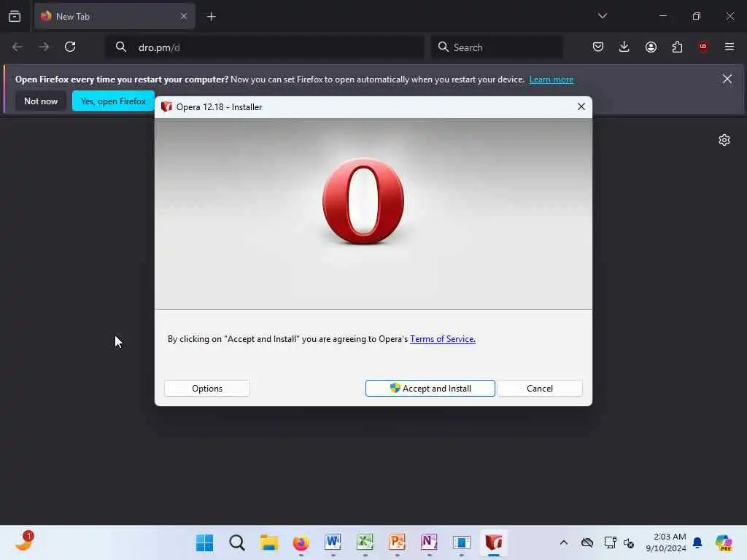
Task: Expand the system tray hidden icons chevron
Action: (564, 542)
